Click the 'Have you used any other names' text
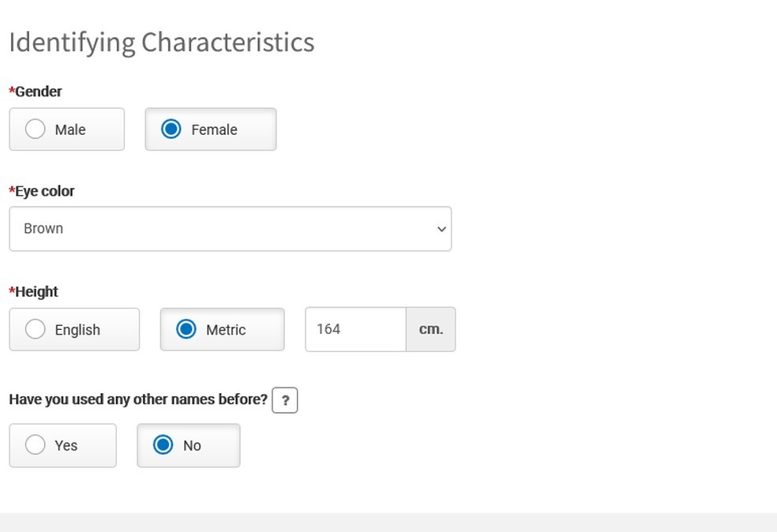 [x=138, y=399]
